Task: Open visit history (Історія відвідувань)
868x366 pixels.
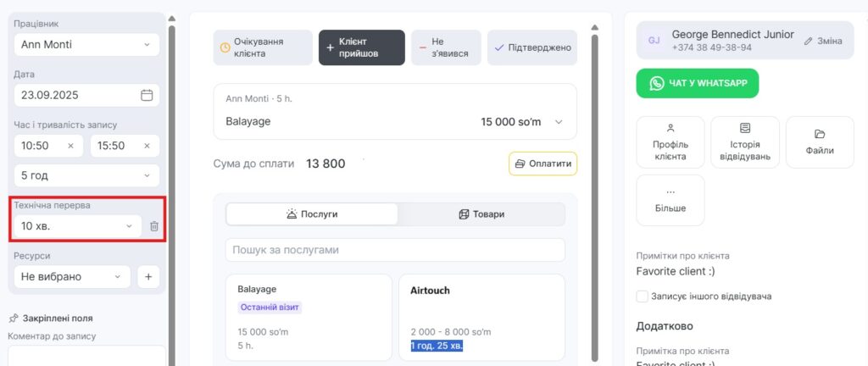Action: pos(744,142)
